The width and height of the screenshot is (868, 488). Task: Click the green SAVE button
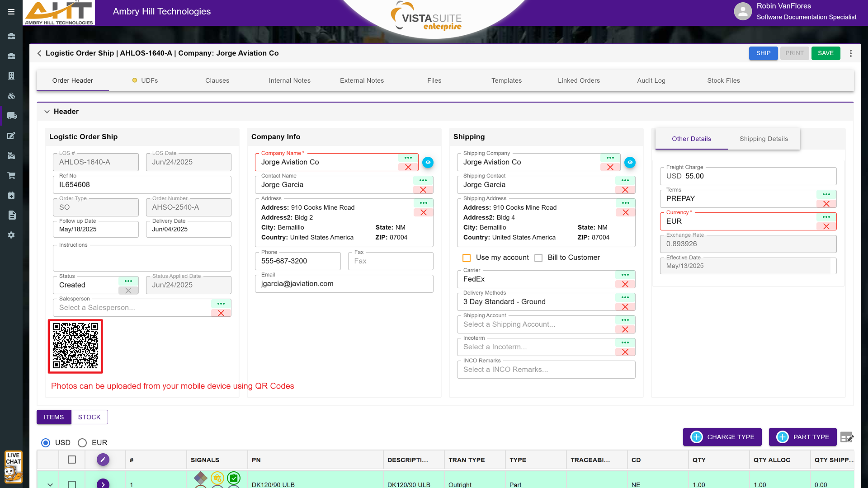pyautogui.click(x=826, y=53)
